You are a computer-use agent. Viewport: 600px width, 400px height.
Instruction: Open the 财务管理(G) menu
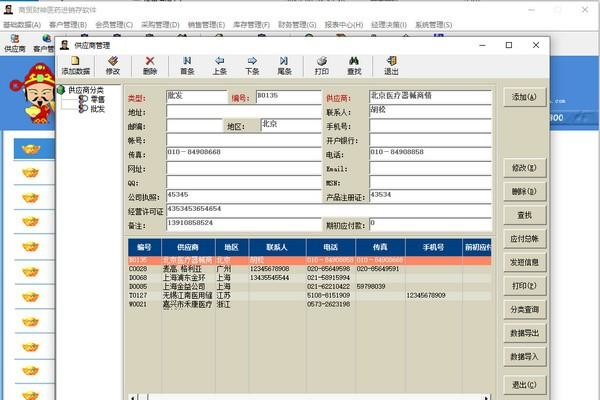click(297, 25)
